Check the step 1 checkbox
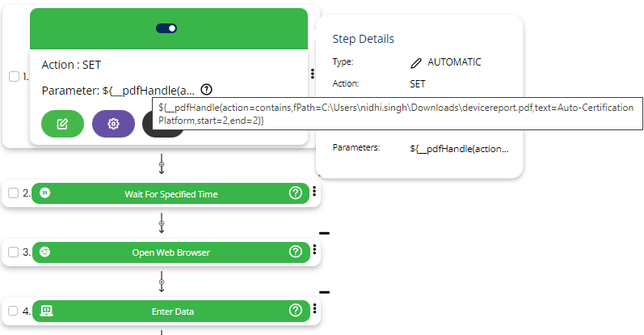The width and height of the screenshot is (644, 335). 14,76
